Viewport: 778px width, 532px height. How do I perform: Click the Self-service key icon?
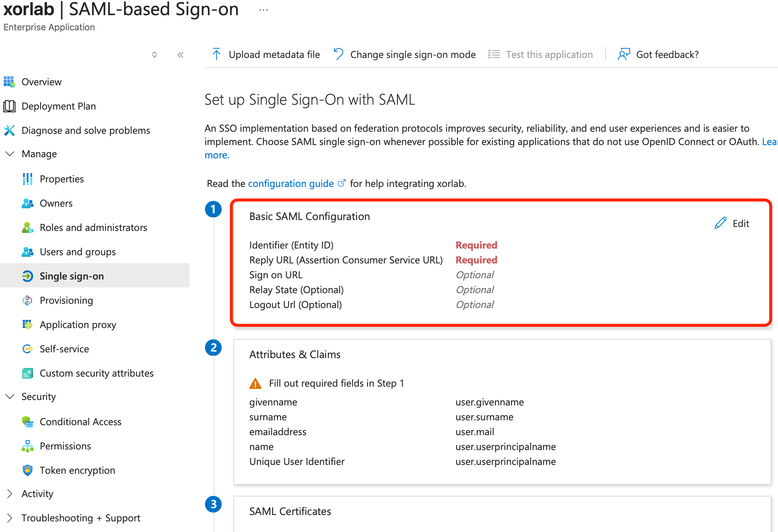pos(27,349)
